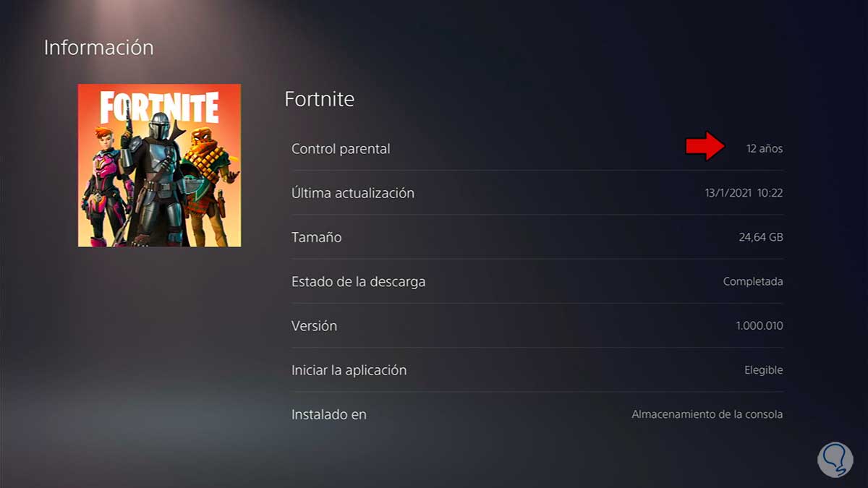The height and width of the screenshot is (488, 868).
Task: Select the Iniciar la aplicación label
Action: (349, 370)
